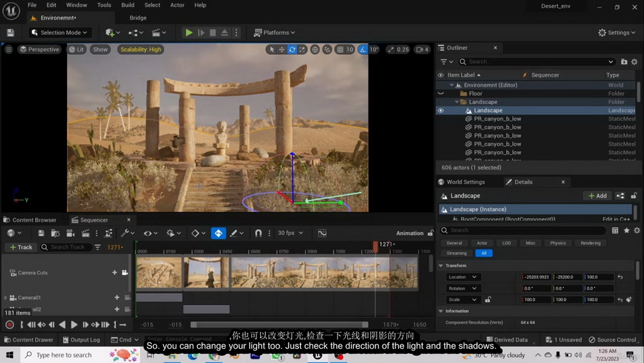Toggle auto-key diamond button in Sequencer

(218, 233)
